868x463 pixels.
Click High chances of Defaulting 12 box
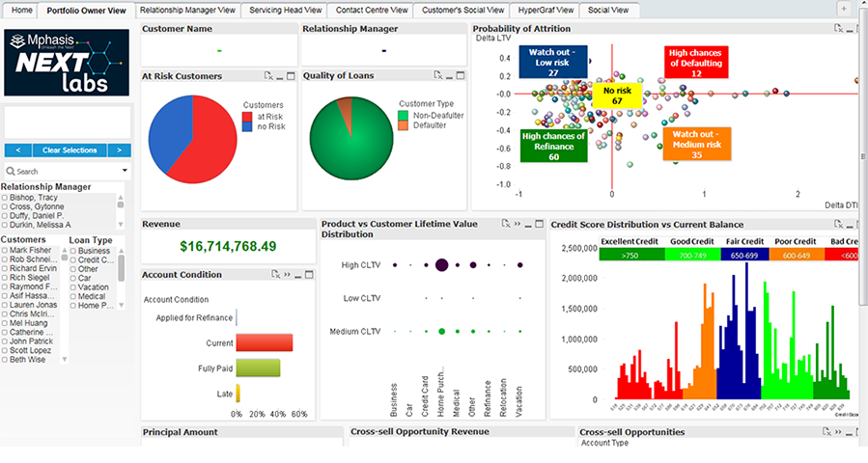pos(696,63)
